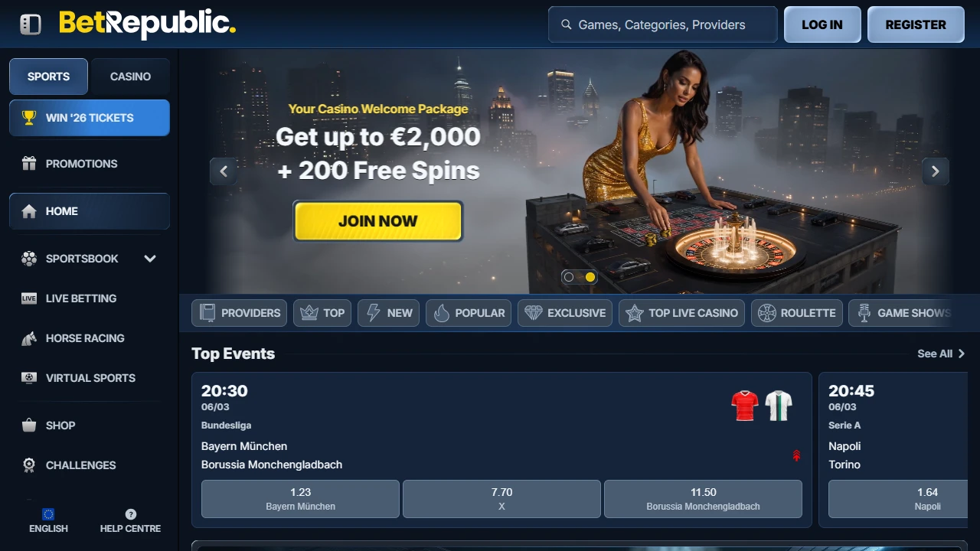This screenshot has height=551, width=980.
Task: Click the Win '26 Tickets trophy icon
Action: point(29,118)
